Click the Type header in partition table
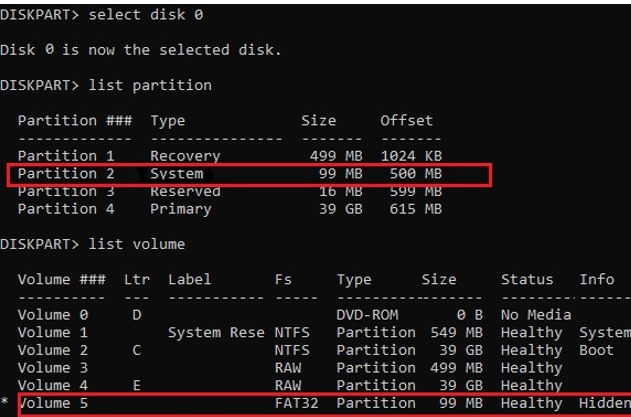 click(168, 121)
